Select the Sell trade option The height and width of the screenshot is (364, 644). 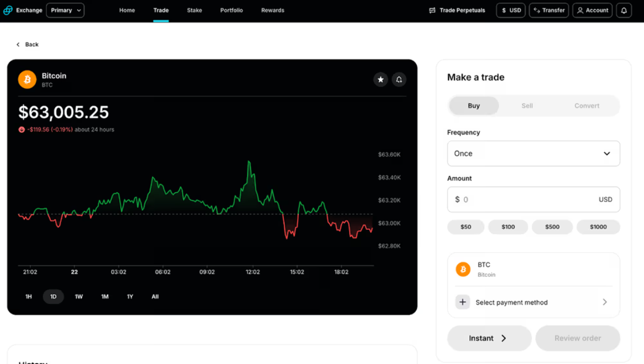[527, 106]
